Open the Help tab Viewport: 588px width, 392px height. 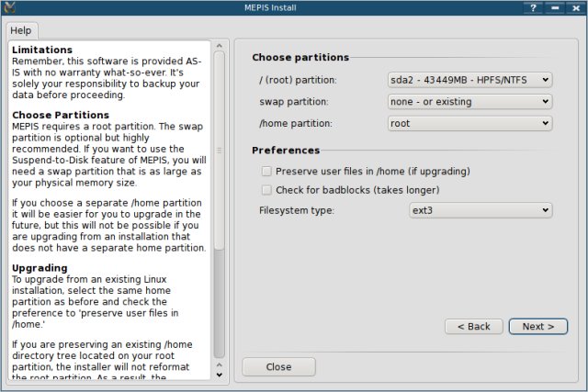(x=21, y=30)
